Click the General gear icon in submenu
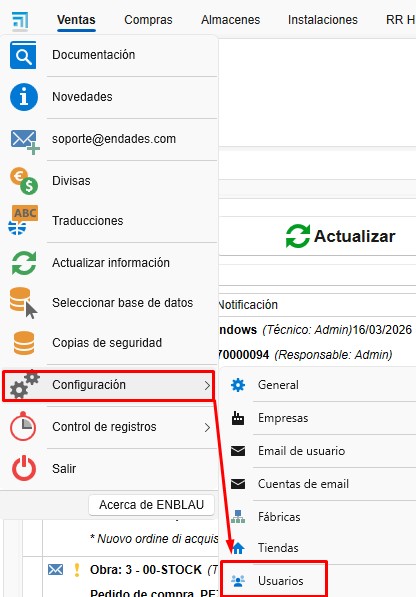 pos(238,385)
